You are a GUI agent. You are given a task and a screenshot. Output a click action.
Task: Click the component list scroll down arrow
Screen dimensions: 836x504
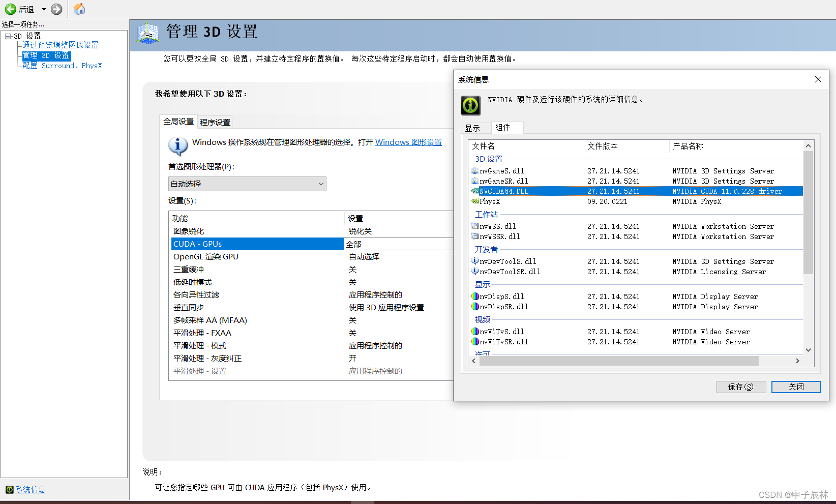coord(808,350)
